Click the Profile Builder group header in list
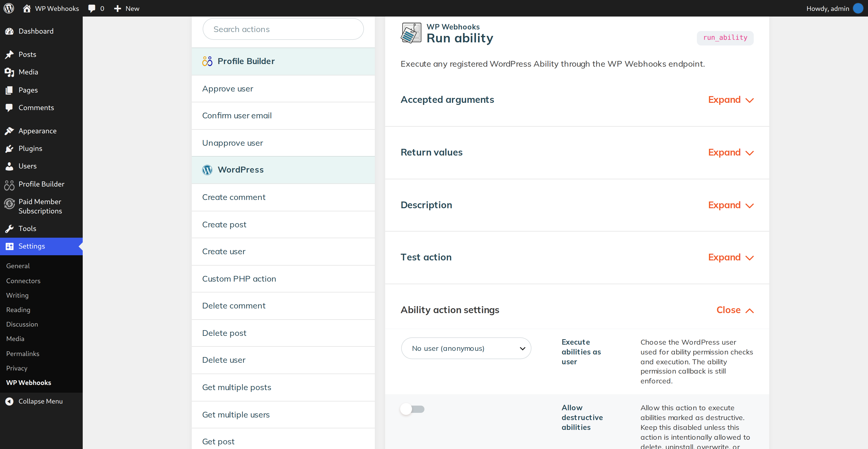Image resolution: width=868 pixels, height=449 pixels. click(283, 61)
